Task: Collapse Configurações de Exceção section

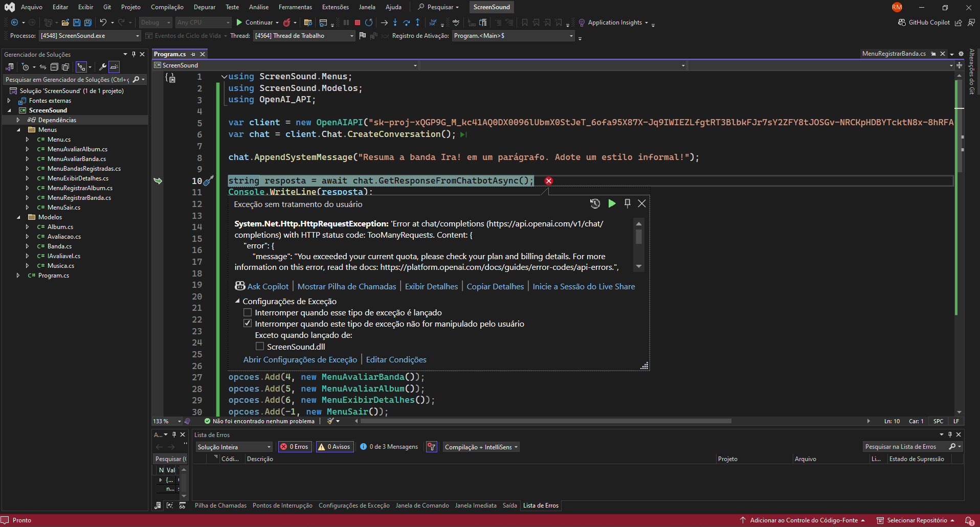Action: (237, 301)
